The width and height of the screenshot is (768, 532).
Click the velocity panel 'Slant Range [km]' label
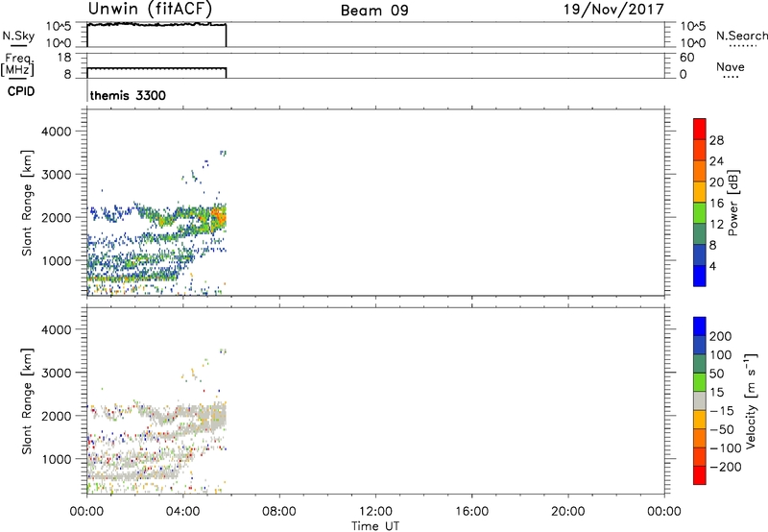point(27,401)
